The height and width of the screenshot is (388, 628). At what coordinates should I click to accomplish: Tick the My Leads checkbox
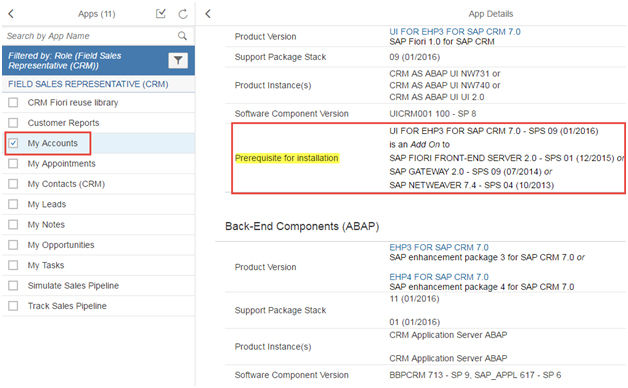click(13, 204)
